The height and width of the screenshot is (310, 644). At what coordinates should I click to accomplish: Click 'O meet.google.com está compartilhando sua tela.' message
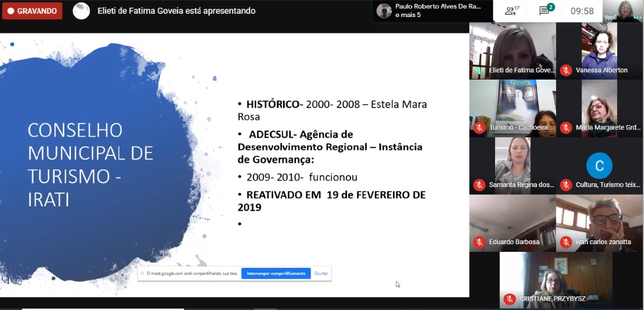tap(192, 273)
